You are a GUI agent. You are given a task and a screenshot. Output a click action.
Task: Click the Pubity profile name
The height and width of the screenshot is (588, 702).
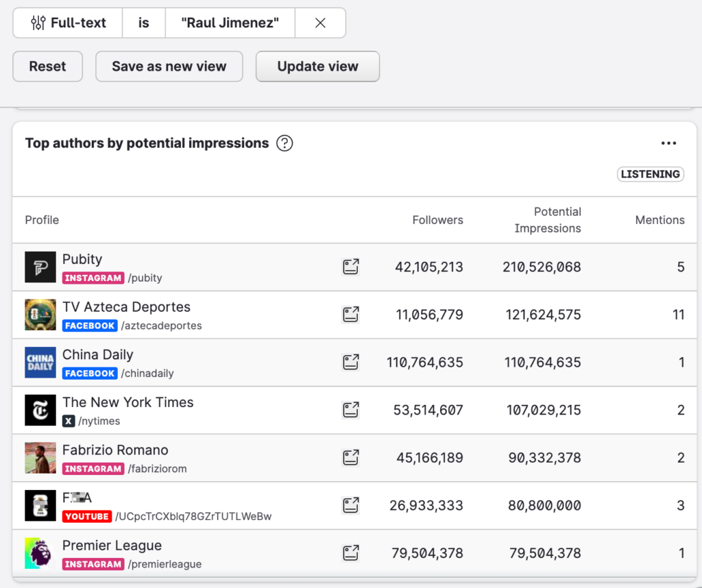[x=82, y=259]
